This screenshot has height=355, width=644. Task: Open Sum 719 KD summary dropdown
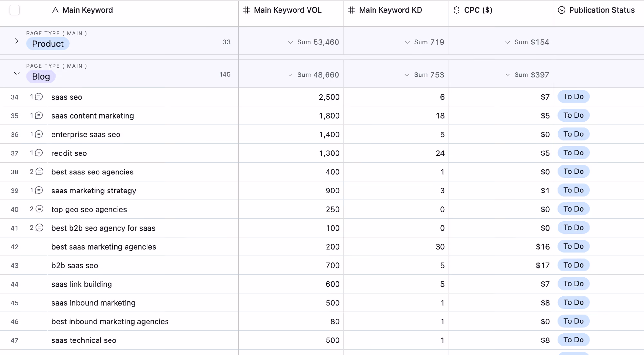(x=424, y=42)
